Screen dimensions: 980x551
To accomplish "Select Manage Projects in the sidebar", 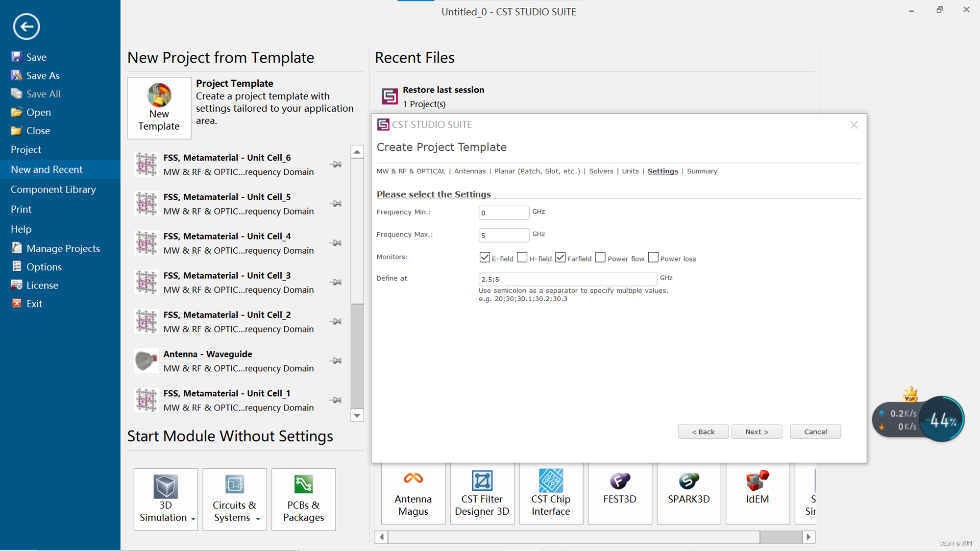I will click(63, 249).
